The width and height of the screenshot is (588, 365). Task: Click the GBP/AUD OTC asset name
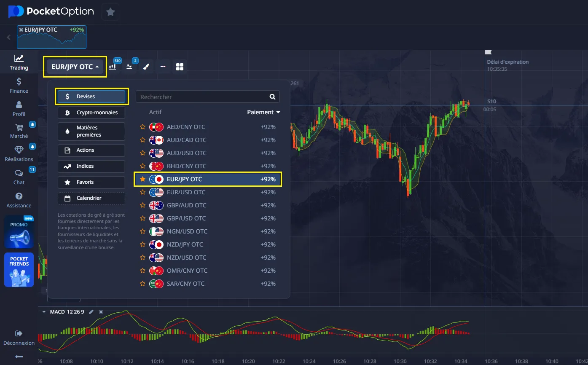coord(187,205)
